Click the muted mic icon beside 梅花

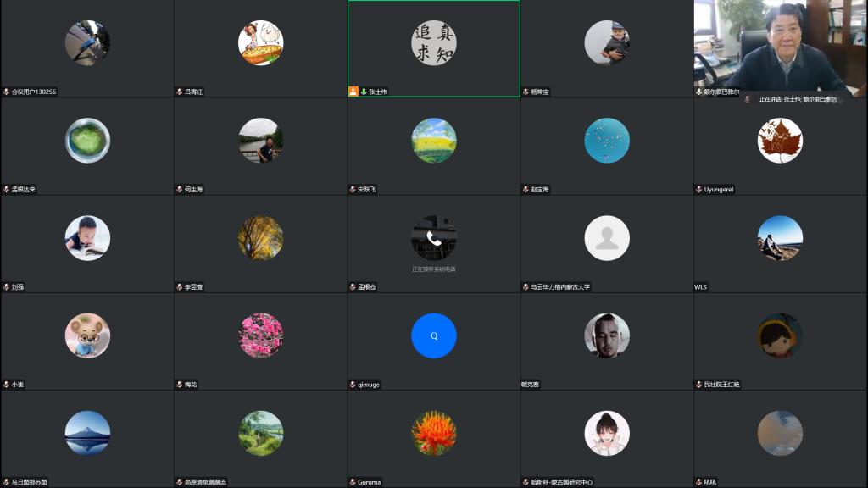point(180,385)
